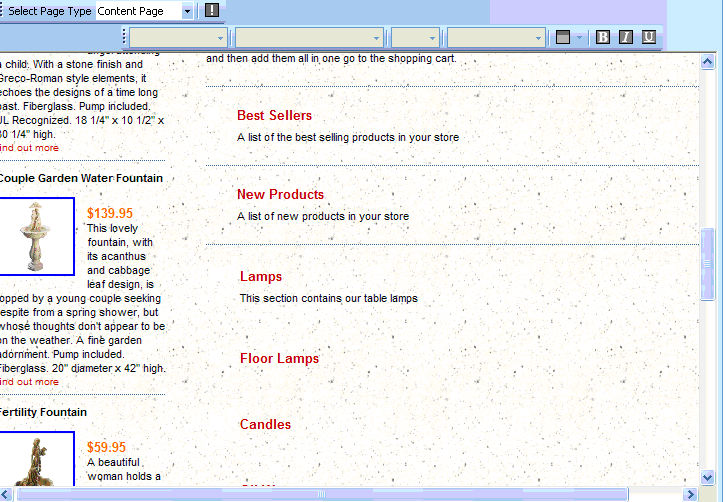726x502 pixels.
Task: Toggle underline formatting
Action: pos(649,37)
